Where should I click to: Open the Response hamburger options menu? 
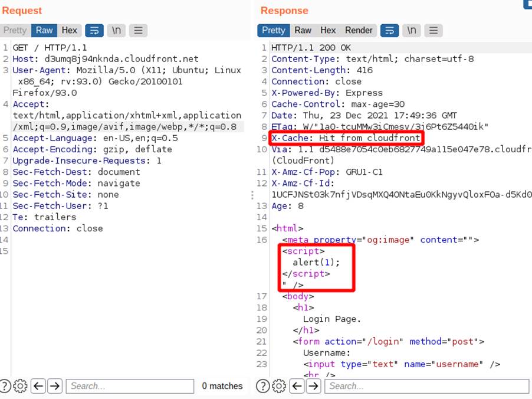pos(433,30)
